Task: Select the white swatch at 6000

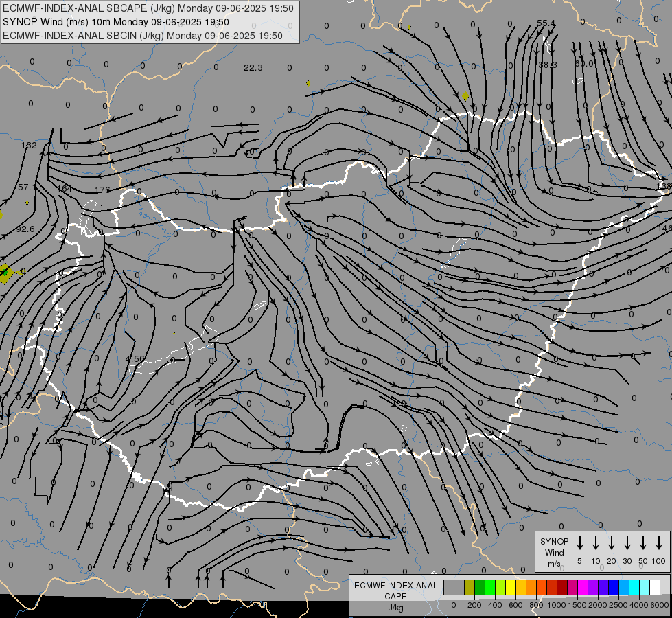Action: pos(654,587)
